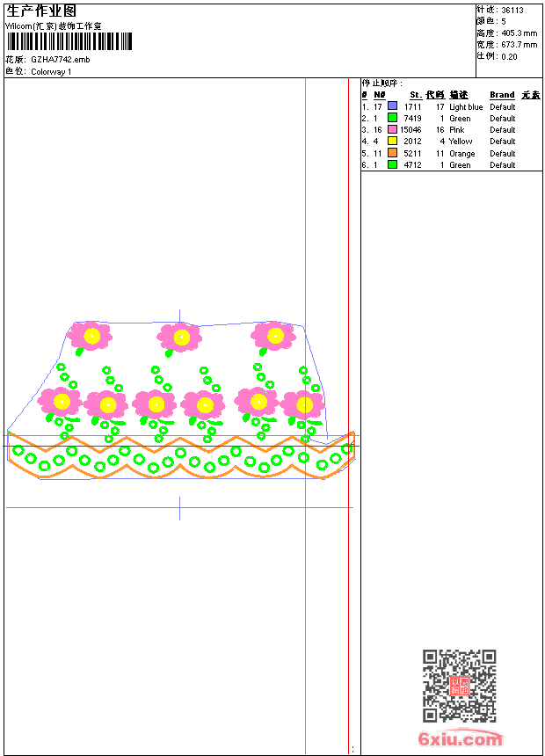The width and height of the screenshot is (545, 756).
Task: Click the '代码' column header
Action: [x=435, y=95]
